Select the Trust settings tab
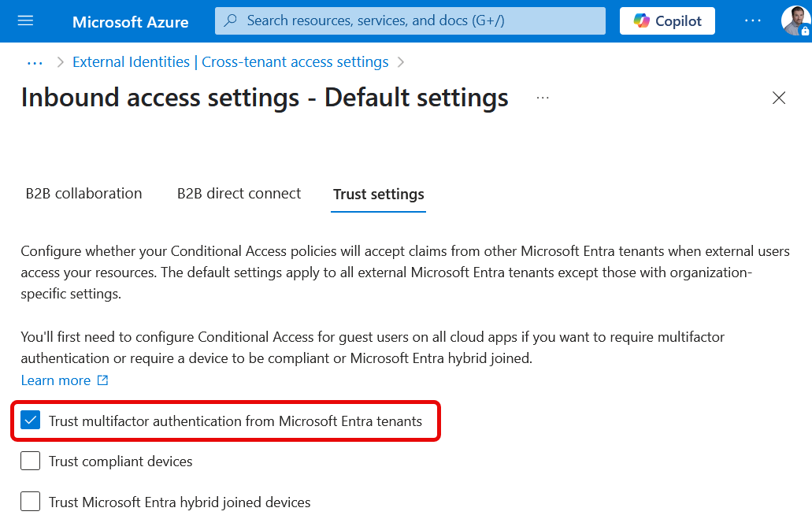Image resolution: width=812 pixels, height=530 pixels. (378, 195)
